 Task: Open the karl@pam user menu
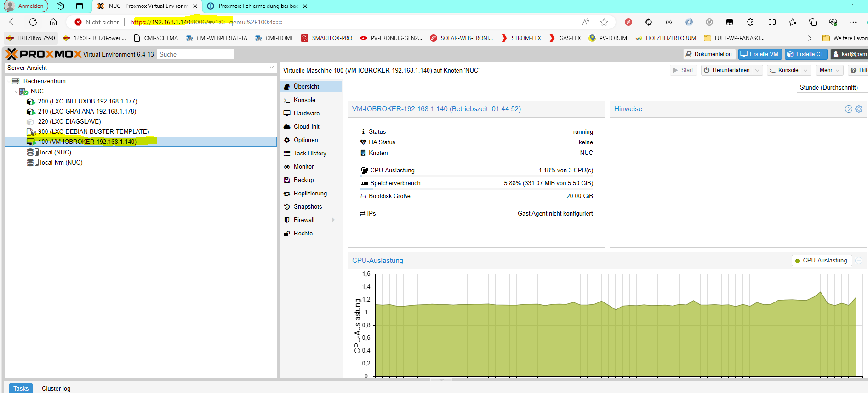(849, 54)
